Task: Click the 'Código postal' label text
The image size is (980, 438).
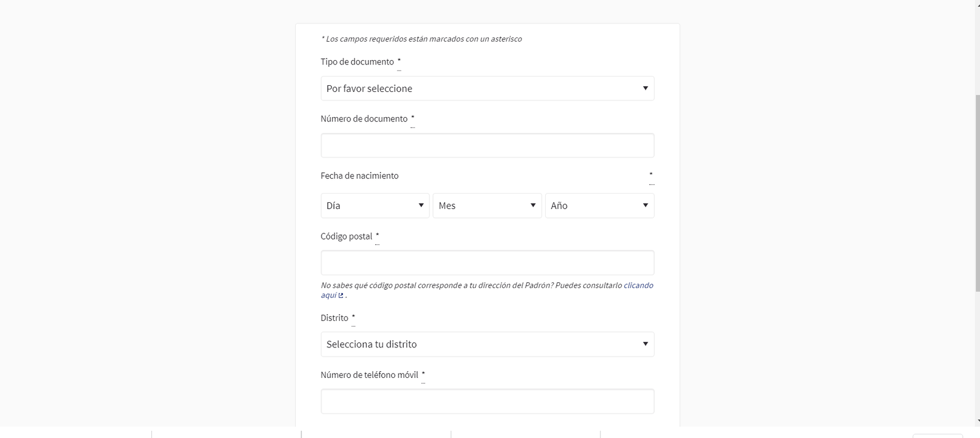Action: tap(346, 236)
